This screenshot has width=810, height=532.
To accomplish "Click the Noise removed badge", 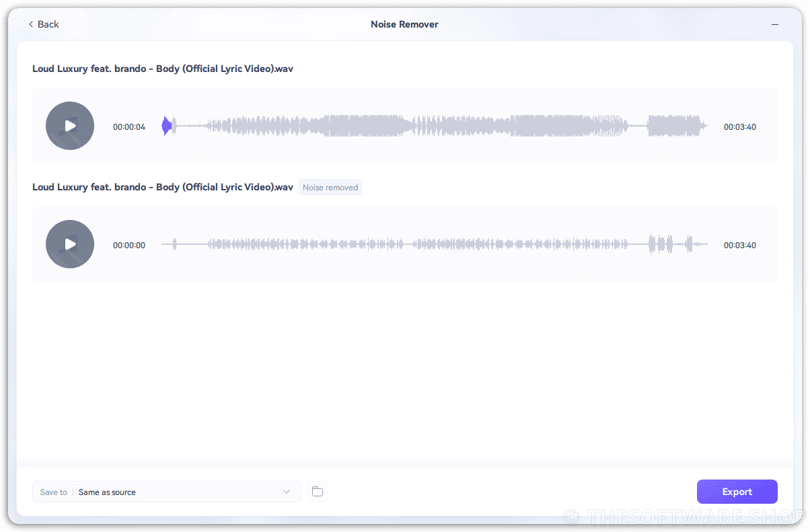I will click(x=330, y=188).
